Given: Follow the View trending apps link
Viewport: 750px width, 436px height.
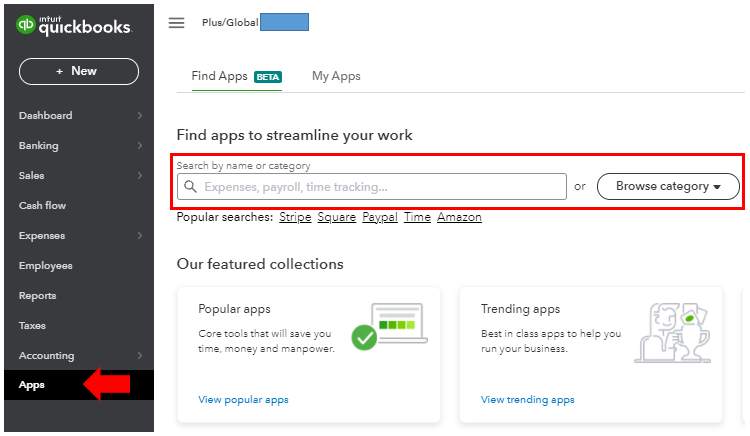Looking at the screenshot, I should 528,400.
